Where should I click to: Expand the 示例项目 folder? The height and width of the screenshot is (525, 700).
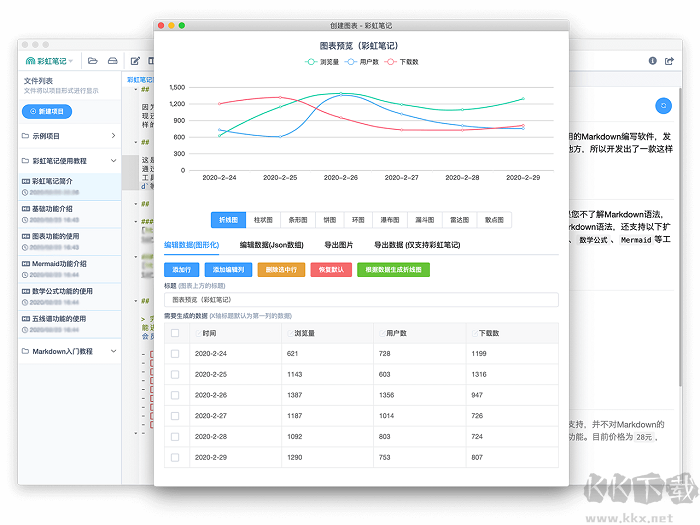pyautogui.click(x=113, y=135)
